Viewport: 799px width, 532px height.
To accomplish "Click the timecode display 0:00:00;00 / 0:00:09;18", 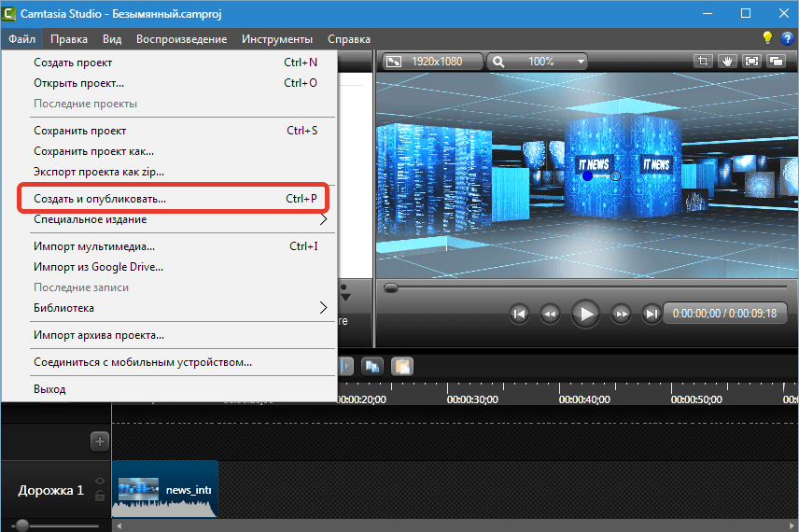I will coord(724,314).
